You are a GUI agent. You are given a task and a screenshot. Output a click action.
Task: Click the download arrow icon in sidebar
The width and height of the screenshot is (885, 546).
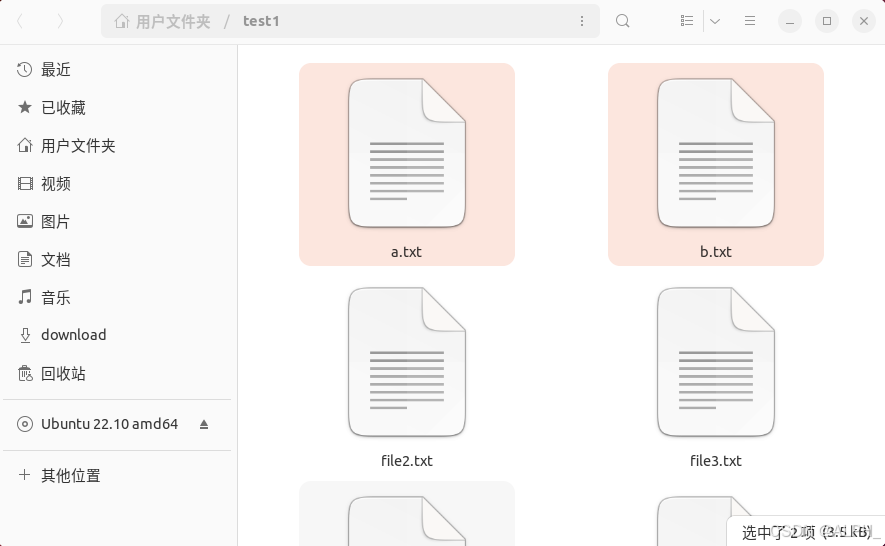25,335
